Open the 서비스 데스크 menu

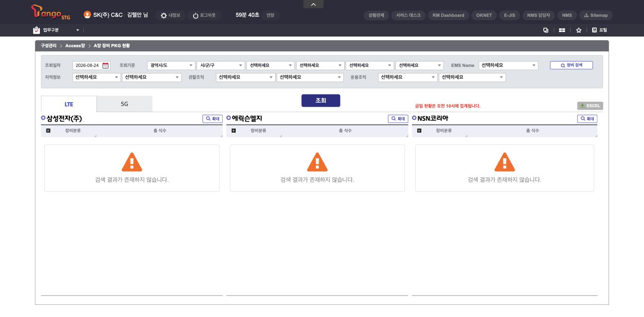click(408, 15)
